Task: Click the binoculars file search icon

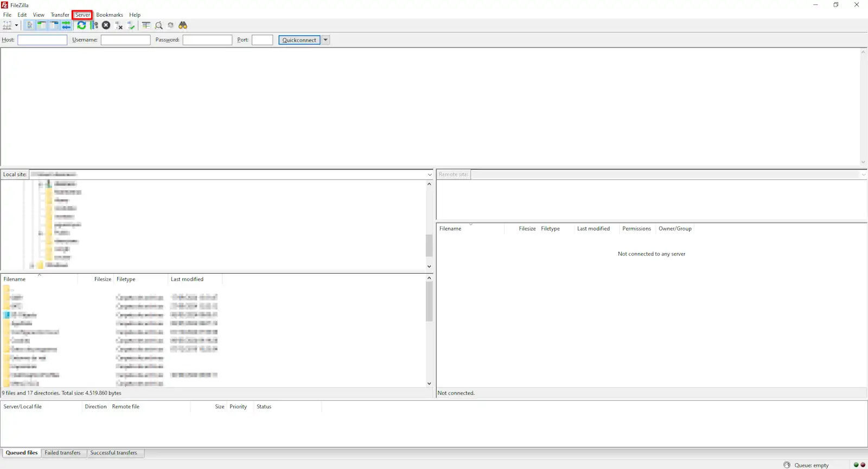Action: tap(183, 25)
